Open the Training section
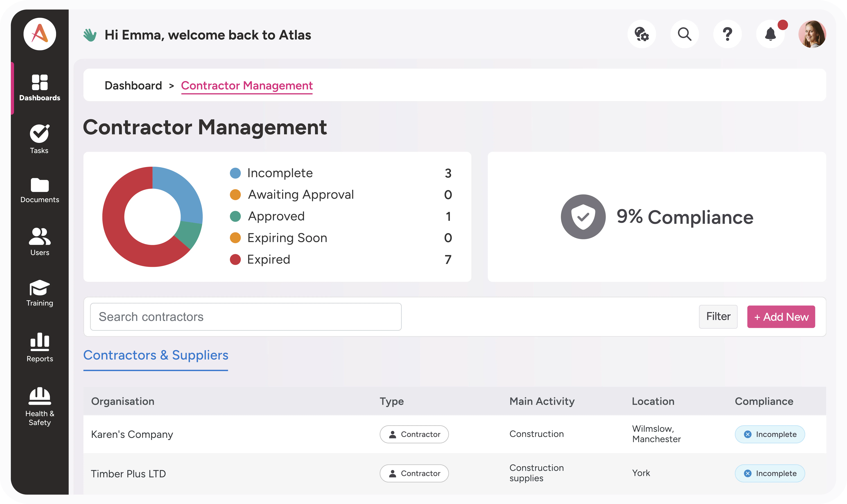The image size is (847, 504). (x=40, y=293)
